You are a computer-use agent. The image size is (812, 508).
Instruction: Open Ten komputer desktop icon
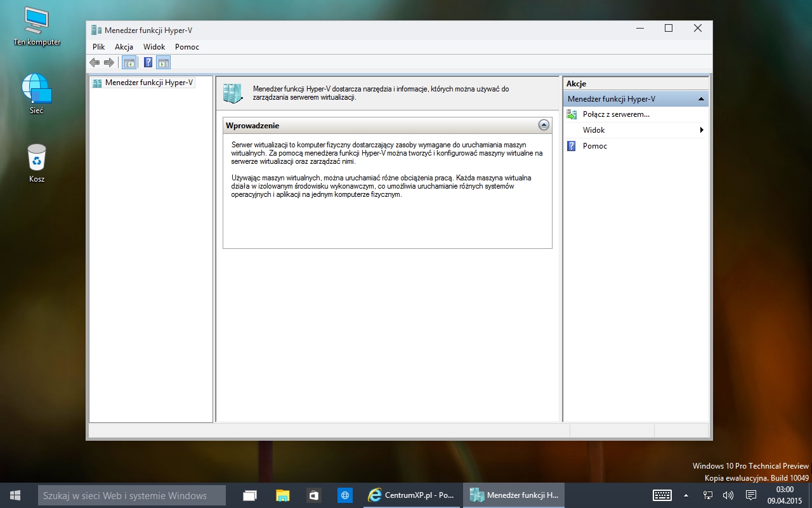37,27
